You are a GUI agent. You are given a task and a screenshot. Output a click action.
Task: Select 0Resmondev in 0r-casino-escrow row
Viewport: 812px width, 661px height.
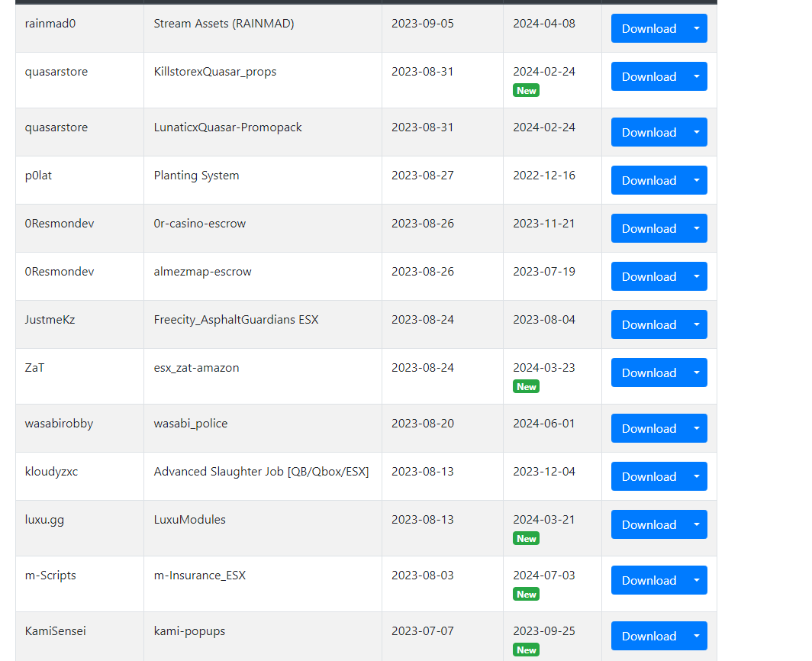60,224
